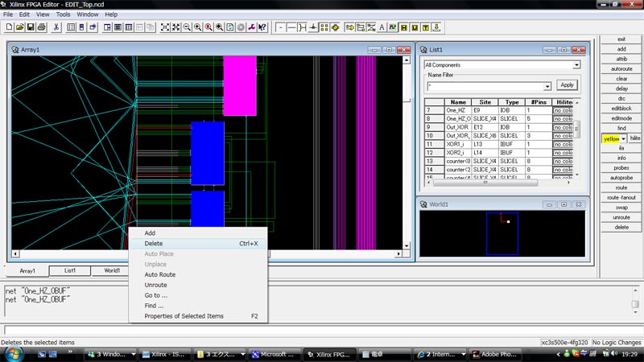The height and width of the screenshot is (362, 644).
Task: Click the yellow U toggle toolbar icon
Action: 415,27
